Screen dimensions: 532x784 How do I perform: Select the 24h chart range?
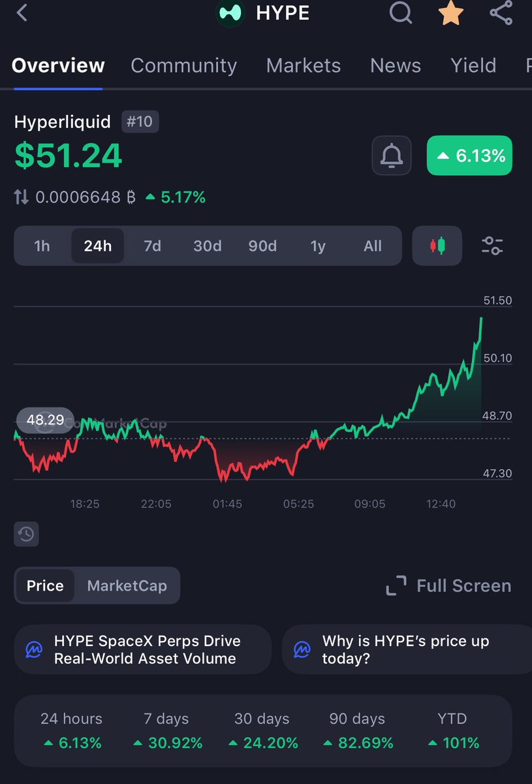(x=98, y=246)
